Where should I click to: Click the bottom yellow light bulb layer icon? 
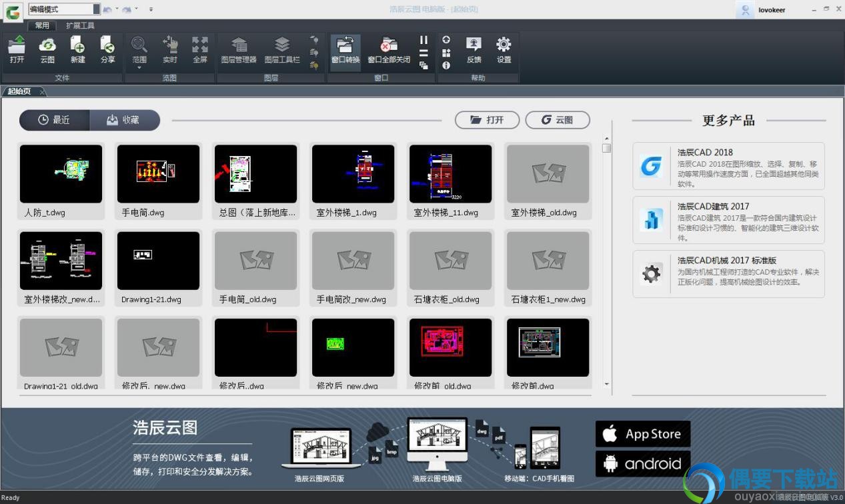(x=314, y=65)
